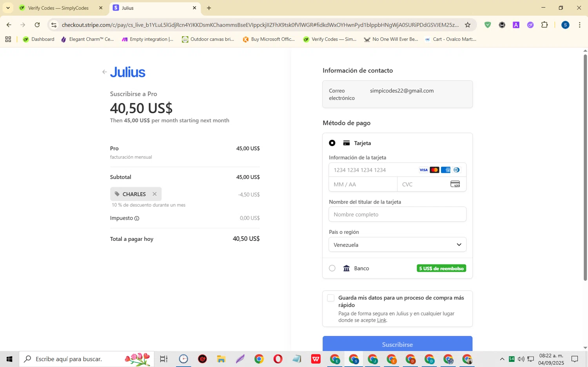
Task: Click the tax info icon next to Impuesto
Action: pyautogui.click(x=137, y=219)
